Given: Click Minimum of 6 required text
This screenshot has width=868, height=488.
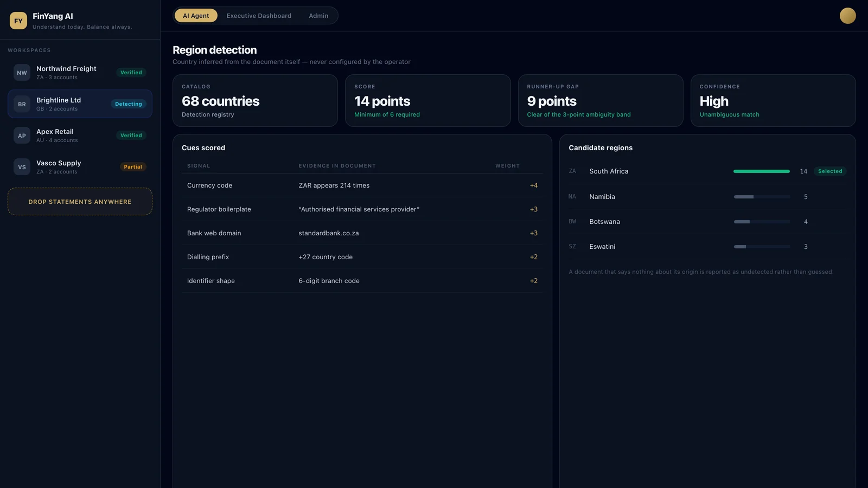Looking at the screenshot, I should click(x=387, y=115).
